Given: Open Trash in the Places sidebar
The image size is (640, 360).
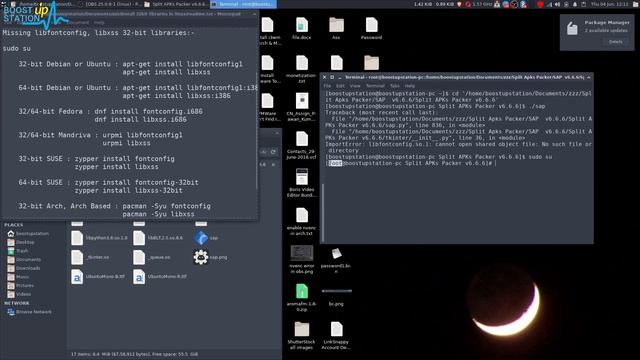Looking at the screenshot, I should (x=18, y=251).
